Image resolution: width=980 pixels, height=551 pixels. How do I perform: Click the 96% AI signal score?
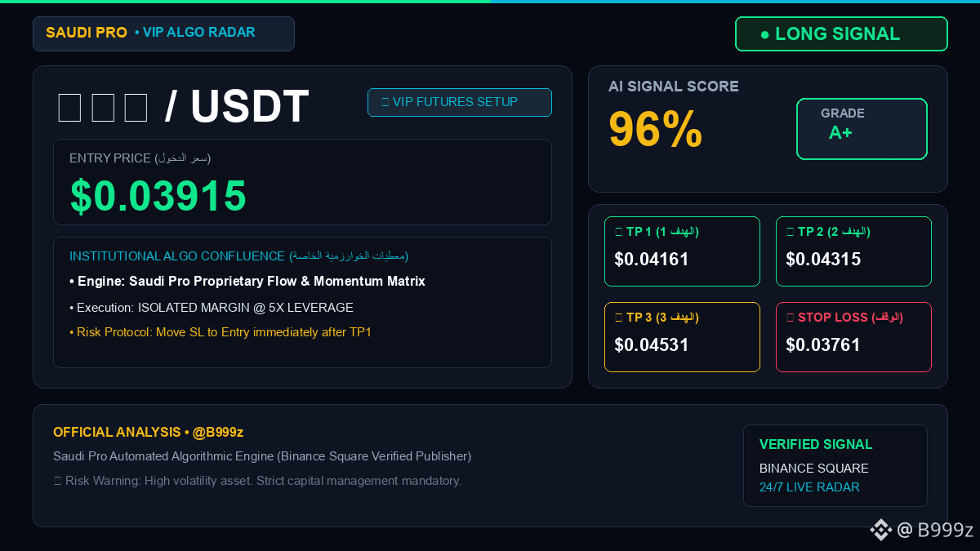tap(656, 129)
